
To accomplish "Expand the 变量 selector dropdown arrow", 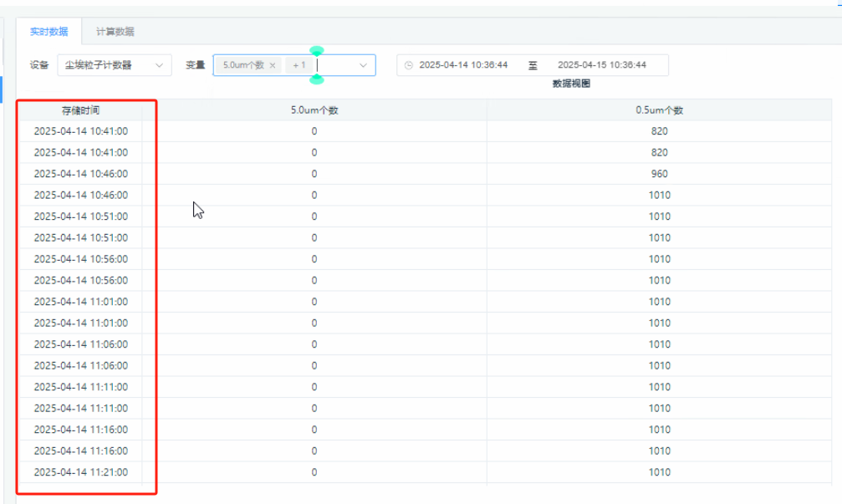I will coord(363,65).
